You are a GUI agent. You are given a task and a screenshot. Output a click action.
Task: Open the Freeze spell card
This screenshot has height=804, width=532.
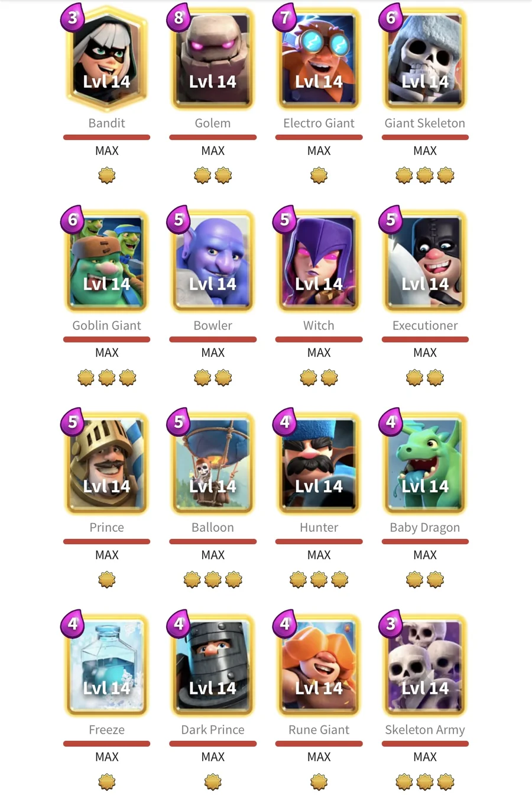(107, 665)
